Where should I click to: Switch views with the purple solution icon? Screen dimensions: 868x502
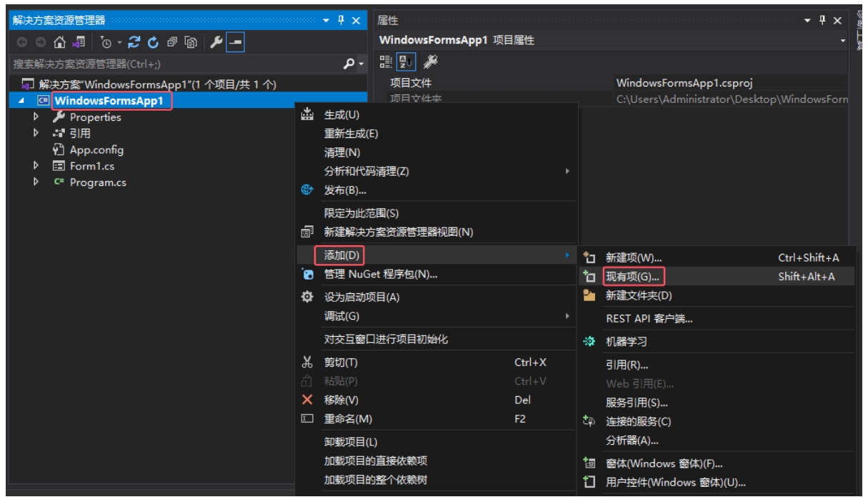point(80,43)
